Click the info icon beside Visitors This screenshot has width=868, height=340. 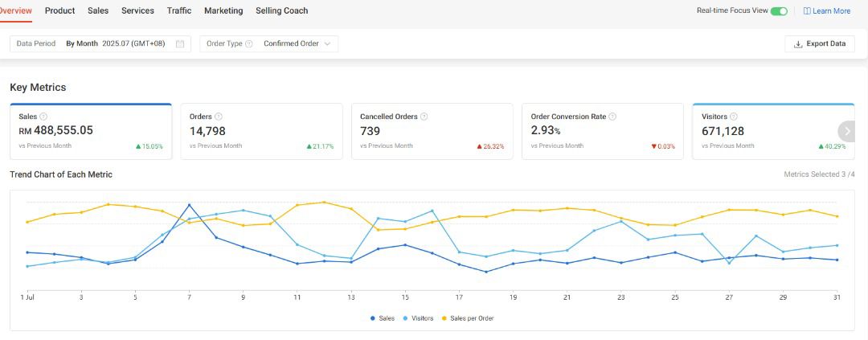point(734,117)
